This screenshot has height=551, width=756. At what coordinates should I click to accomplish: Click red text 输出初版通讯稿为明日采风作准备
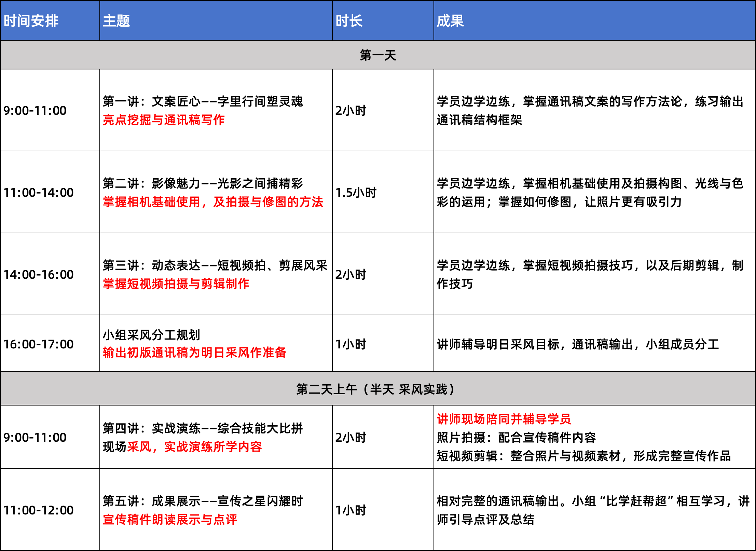[x=195, y=353]
